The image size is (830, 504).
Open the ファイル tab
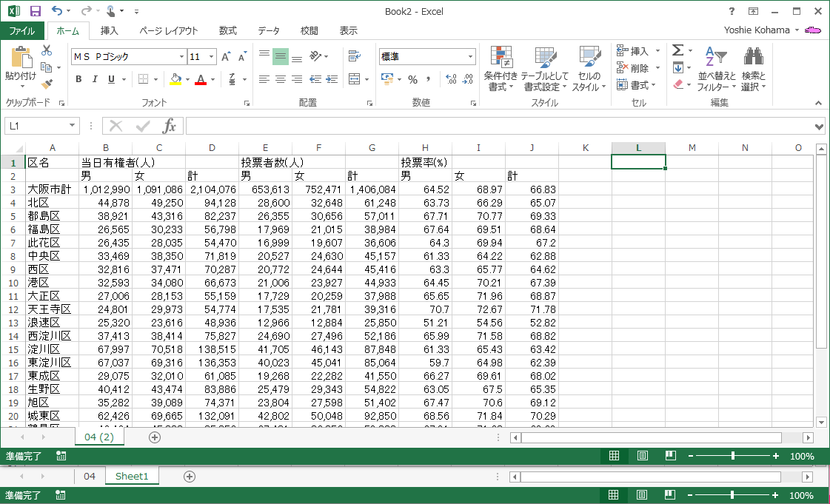pos(21,30)
